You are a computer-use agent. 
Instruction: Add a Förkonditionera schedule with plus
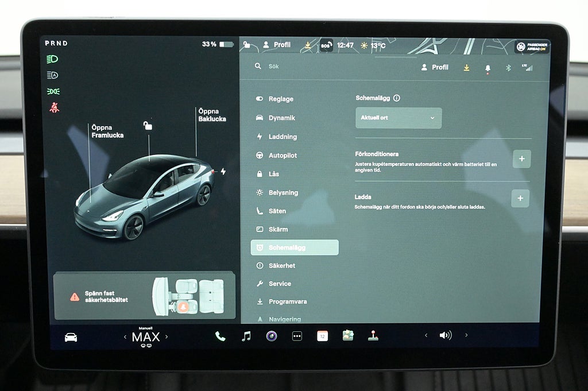(x=521, y=158)
